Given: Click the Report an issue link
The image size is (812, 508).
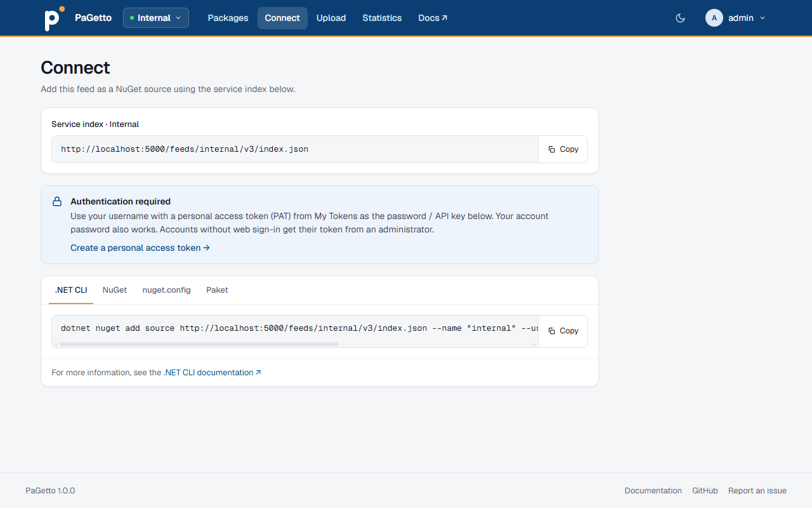Looking at the screenshot, I should (757, 491).
